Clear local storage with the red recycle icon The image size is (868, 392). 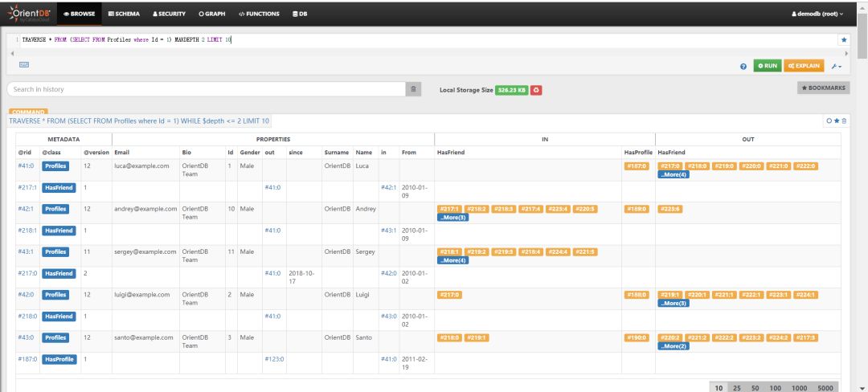point(536,90)
